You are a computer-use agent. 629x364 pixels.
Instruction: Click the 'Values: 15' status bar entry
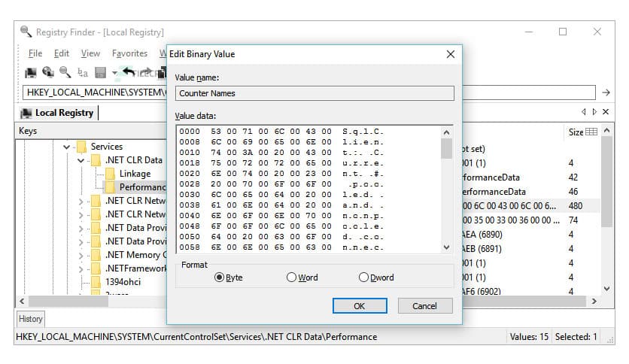(x=529, y=337)
